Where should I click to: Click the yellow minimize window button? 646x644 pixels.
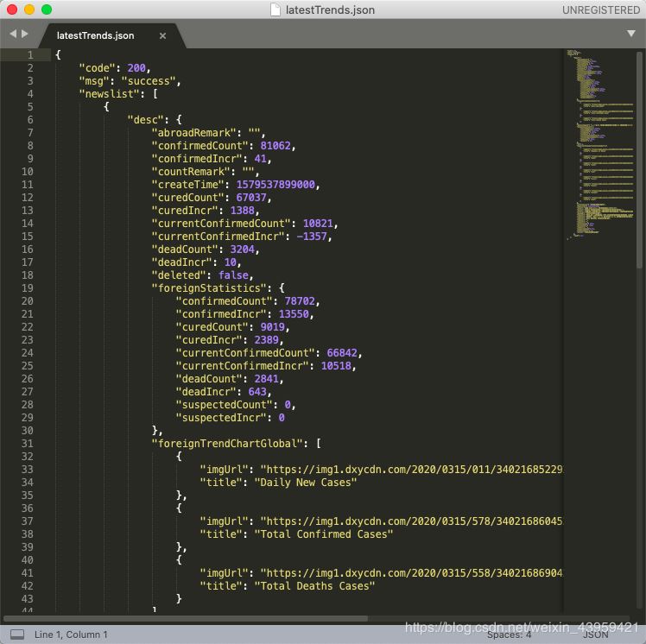(x=29, y=9)
